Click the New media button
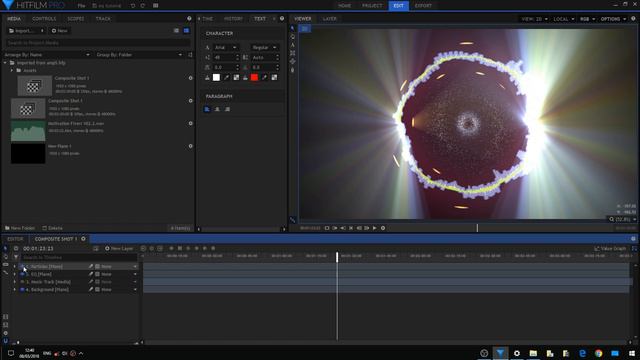This screenshot has height=360, width=640. [60, 31]
